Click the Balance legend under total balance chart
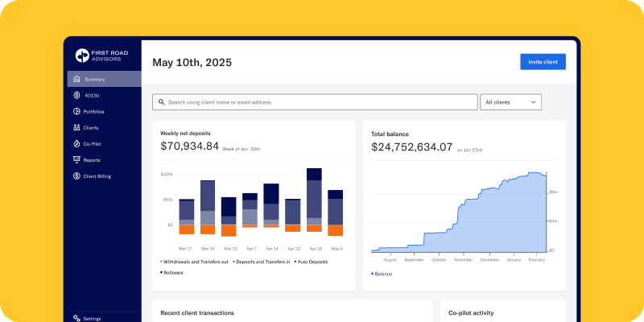The width and height of the screenshot is (644, 322). pyautogui.click(x=382, y=274)
